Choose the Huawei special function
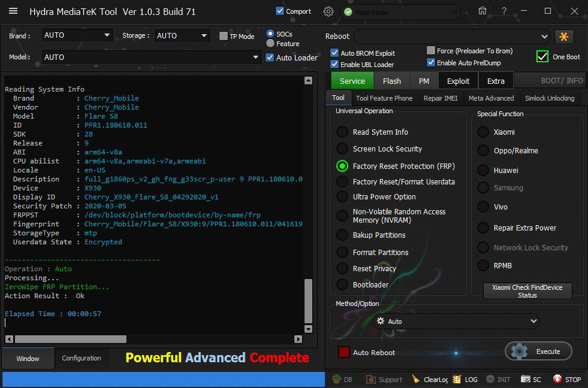The width and height of the screenshot is (588, 388). 483,170
